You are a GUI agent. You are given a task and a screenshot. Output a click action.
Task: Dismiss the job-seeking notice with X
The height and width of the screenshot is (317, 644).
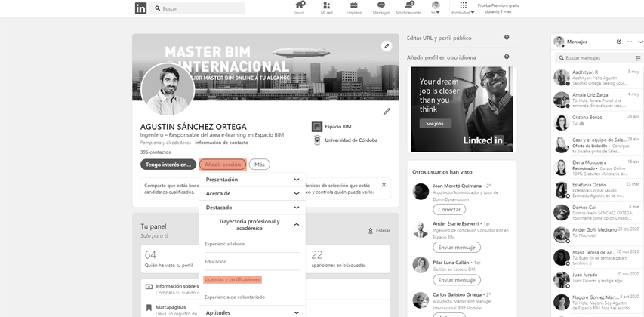tap(384, 185)
